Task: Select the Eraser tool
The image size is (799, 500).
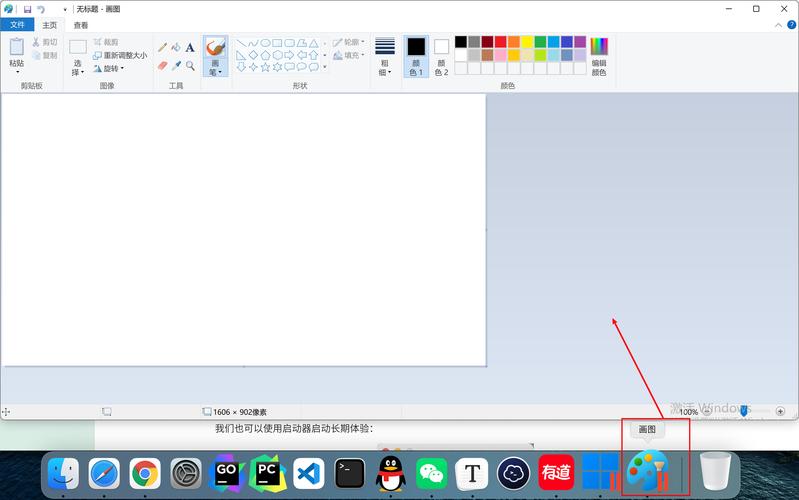Action: point(162,66)
